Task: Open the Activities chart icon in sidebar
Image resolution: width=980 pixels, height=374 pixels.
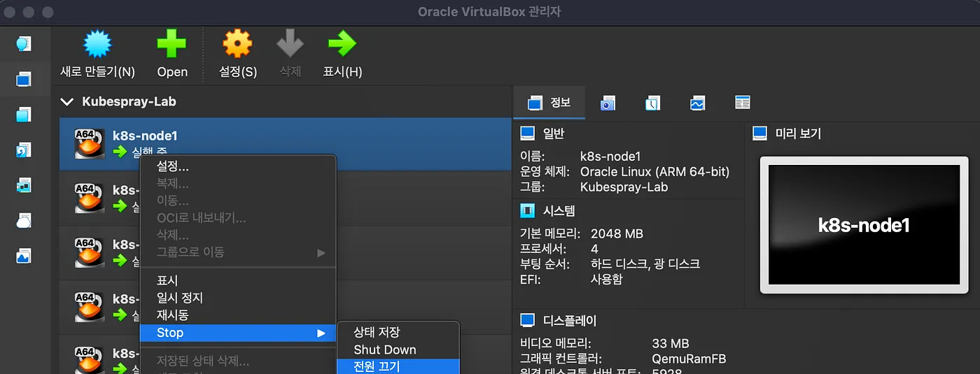Action: (x=24, y=256)
